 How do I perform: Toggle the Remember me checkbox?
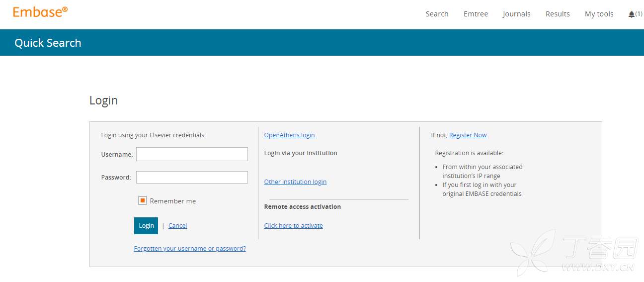click(x=143, y=201)
